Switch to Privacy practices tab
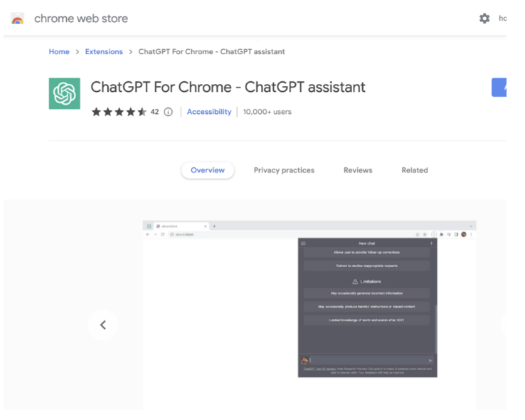Viewport: 525px width, 420px height. (x=284, y=170)
